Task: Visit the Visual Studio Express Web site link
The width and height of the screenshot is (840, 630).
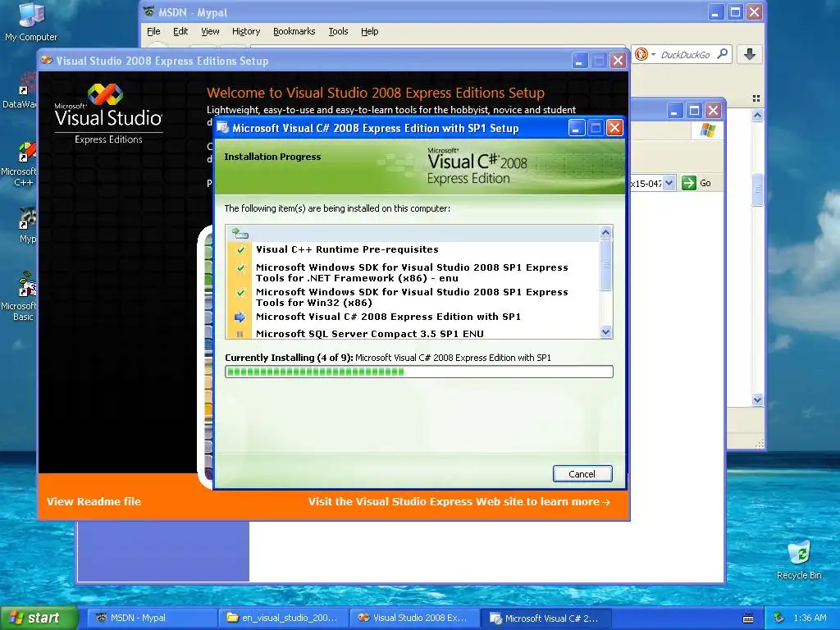Action: coord(459,501)
